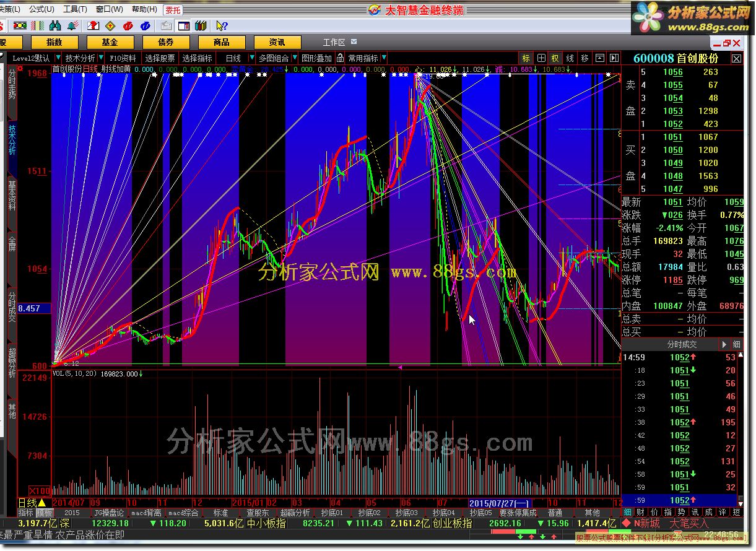756x551 pixels.
Task: Click the context help cursor icon
Action: [221, 25]
